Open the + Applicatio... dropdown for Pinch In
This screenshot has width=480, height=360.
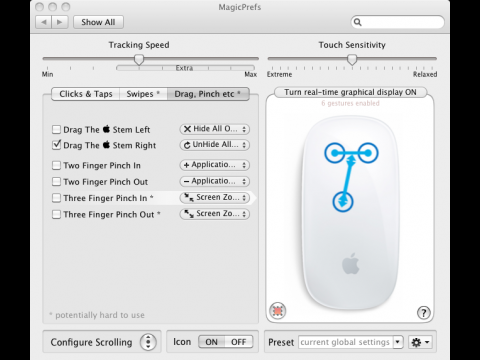(215, 165)
